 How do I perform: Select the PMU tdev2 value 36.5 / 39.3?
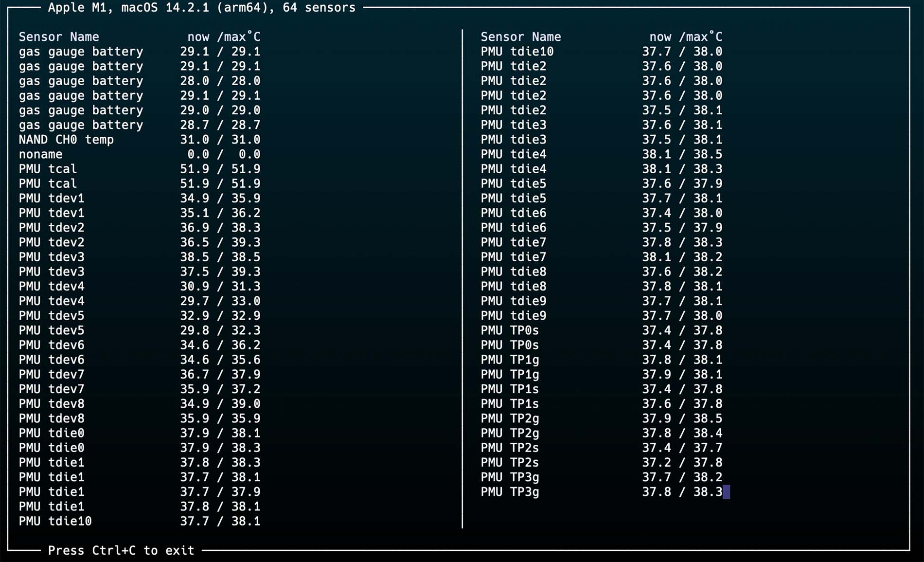coord(220,242)
